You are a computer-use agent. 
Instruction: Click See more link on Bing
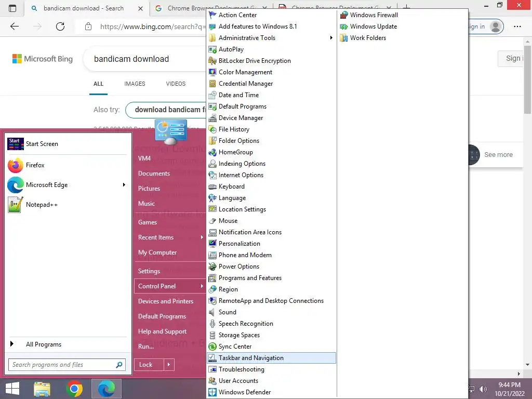pyautogui.click(x=498, y=155)
